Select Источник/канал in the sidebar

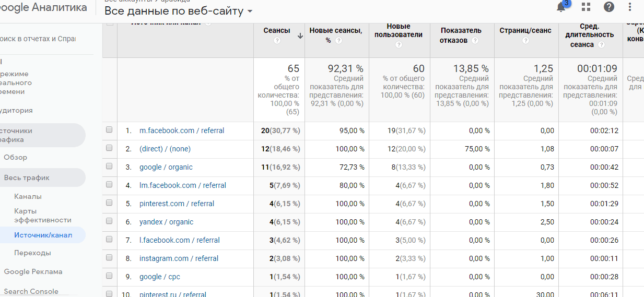[43, 235]
